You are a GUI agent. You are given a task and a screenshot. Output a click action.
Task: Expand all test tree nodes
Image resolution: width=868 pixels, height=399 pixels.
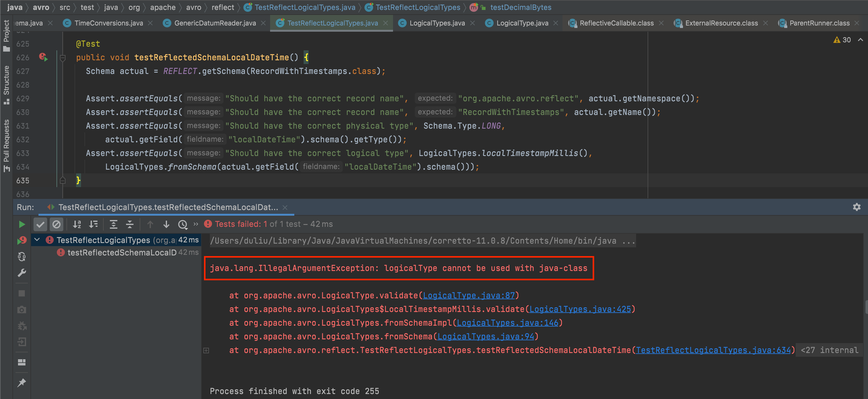(x=114, y=224)
